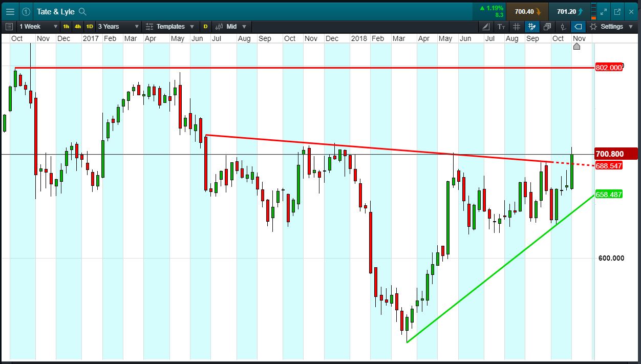Open the technical indicators icon
This screenshot has height=364, width=641.
(486, 27)
